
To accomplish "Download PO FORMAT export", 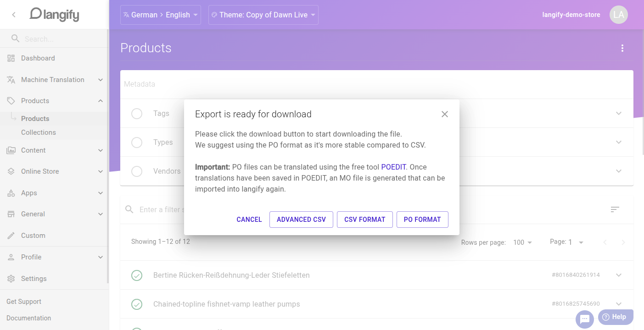I will pyautogui.click(x=422, y=220).
